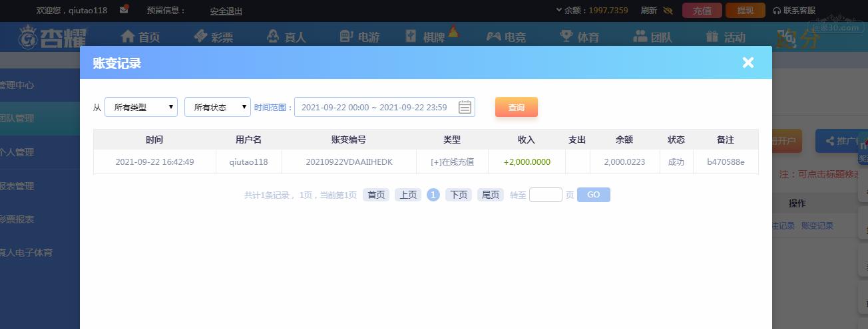Select record number 20210922VDAAIIHEDK
868x329 pixels.
(349, 162)
